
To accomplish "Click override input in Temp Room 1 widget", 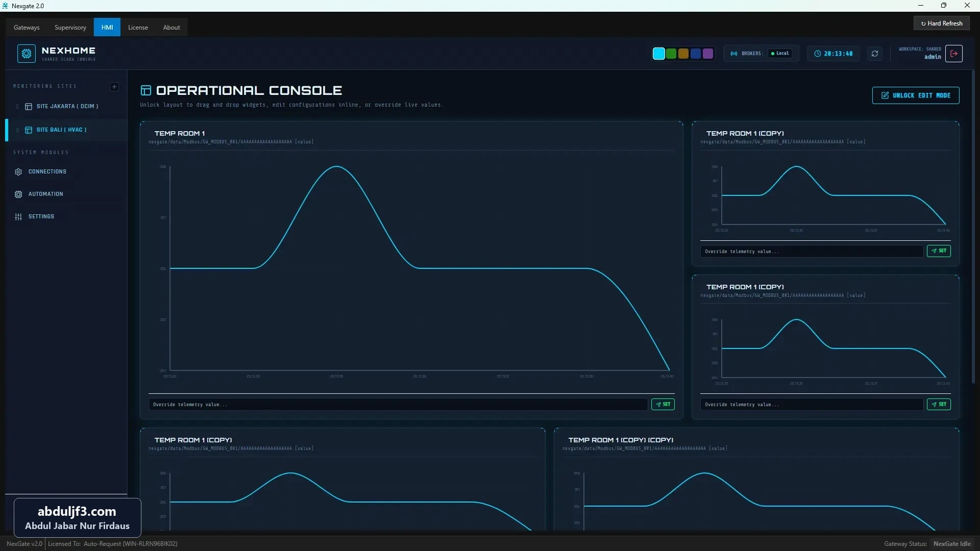I will click(x=398, y=405).
